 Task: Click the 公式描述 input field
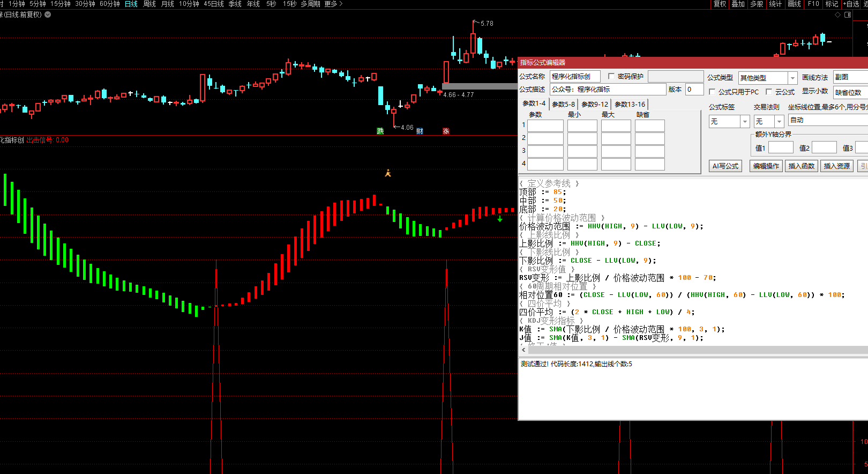[x=608, y=90]
